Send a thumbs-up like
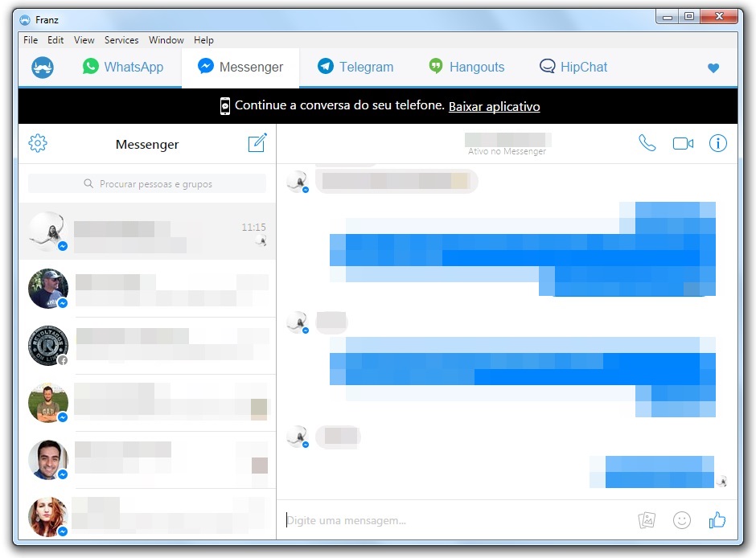The height and width of the screenshot is (558, 756). point(717,520)
